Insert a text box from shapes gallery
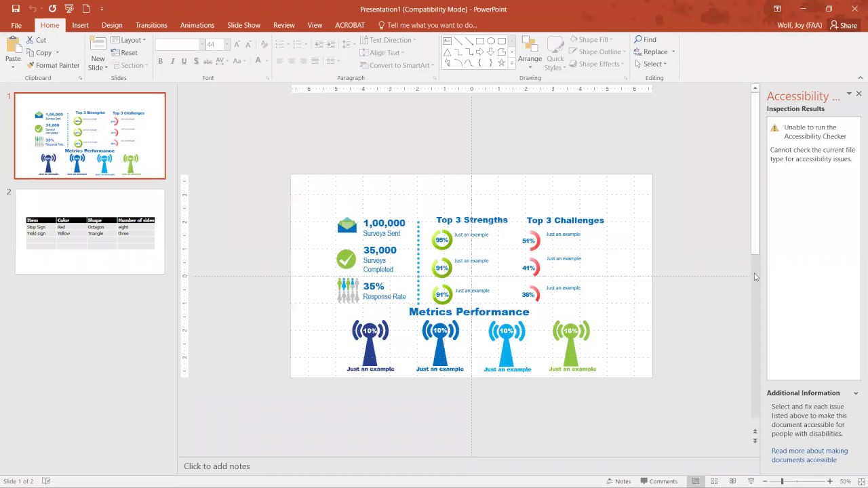Screen dimensions: 868x488 (x=448, y=41)
